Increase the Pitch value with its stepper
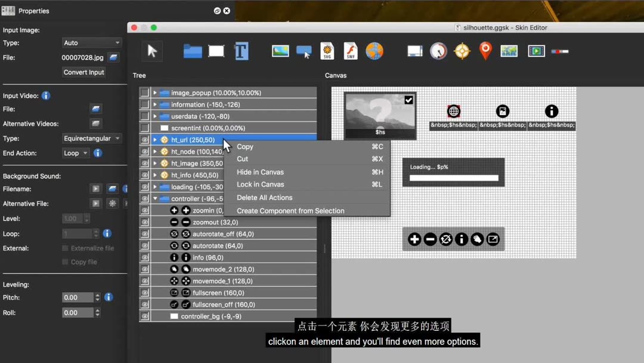The width and height of the screenshot is (644, 363). coord(97,295)
